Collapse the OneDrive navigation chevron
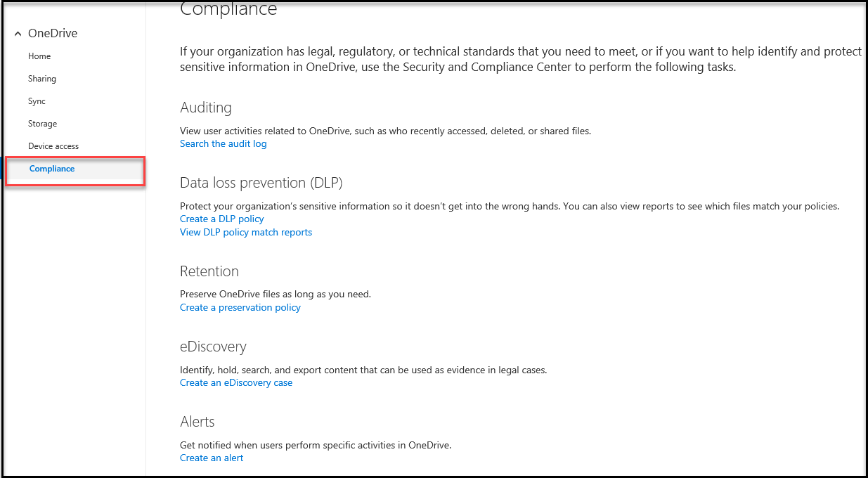This screenshot has width=868, height=478. (x=18, y=34)
